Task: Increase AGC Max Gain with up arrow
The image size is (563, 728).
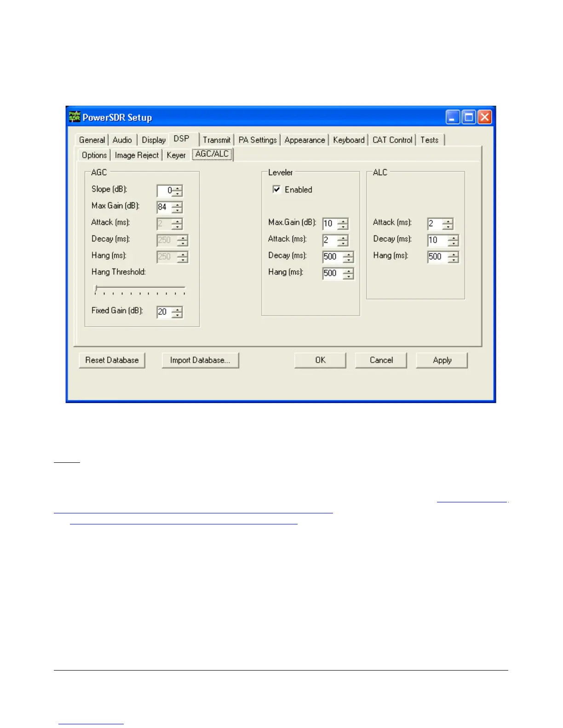Action: [x=178, y=204]
